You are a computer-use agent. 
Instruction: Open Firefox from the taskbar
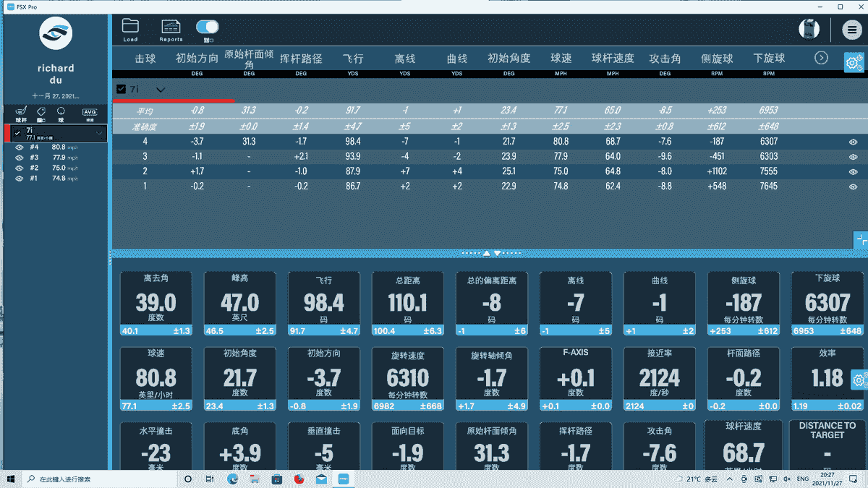299,479
